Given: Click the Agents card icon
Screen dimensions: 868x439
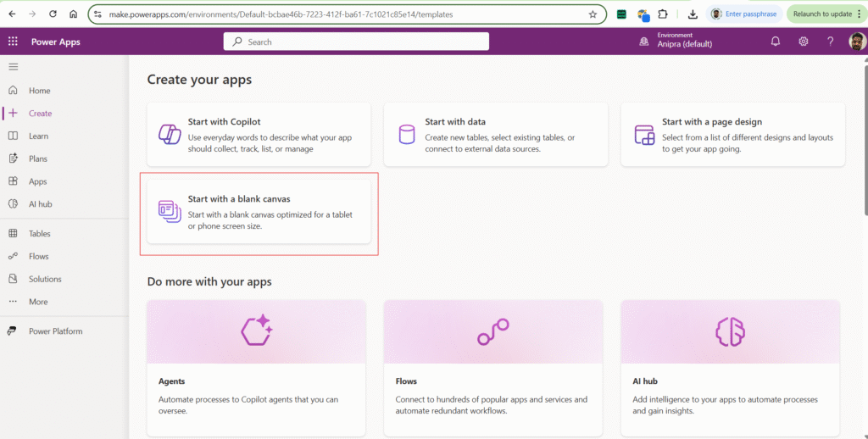Looking at the screenshot, I should click(256, 331).
